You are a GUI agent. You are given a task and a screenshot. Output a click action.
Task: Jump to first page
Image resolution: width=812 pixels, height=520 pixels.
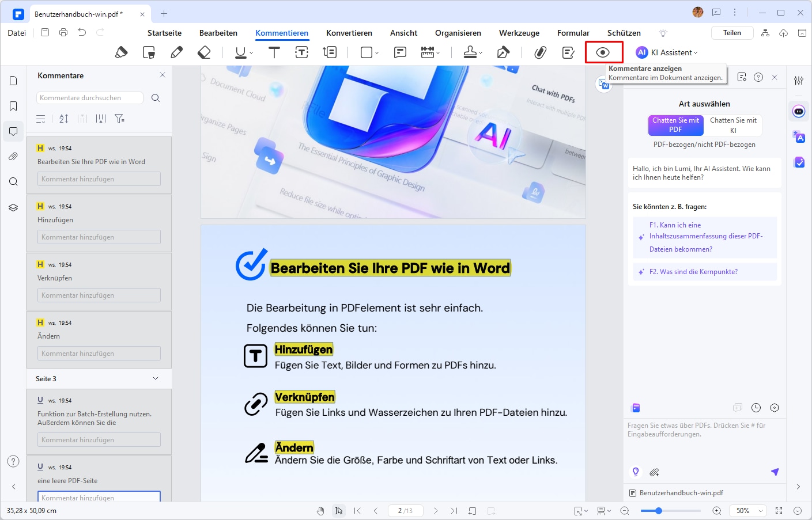[357, 511]
